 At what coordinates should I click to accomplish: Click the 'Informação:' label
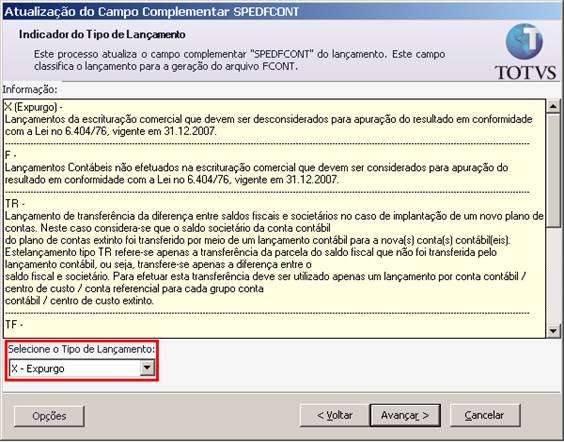point(30,89)
